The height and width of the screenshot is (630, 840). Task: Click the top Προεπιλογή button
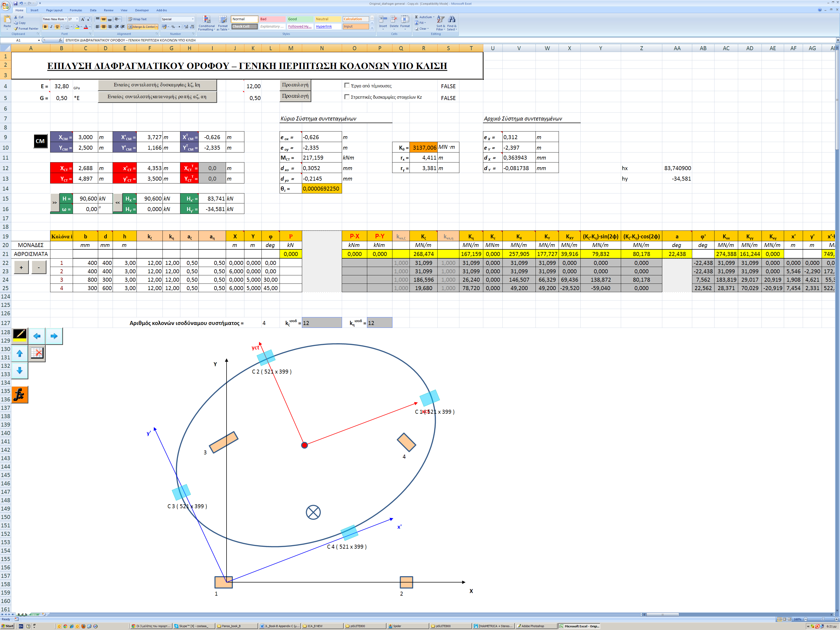295,85
